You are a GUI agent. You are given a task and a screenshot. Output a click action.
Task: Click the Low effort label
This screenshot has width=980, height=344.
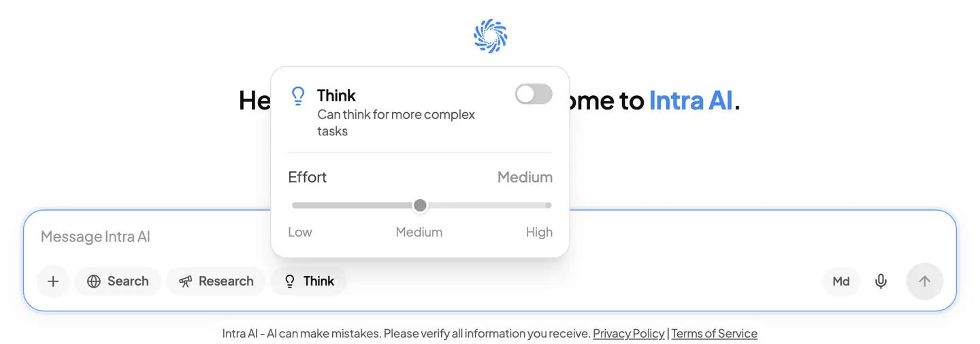coord(300,233)
